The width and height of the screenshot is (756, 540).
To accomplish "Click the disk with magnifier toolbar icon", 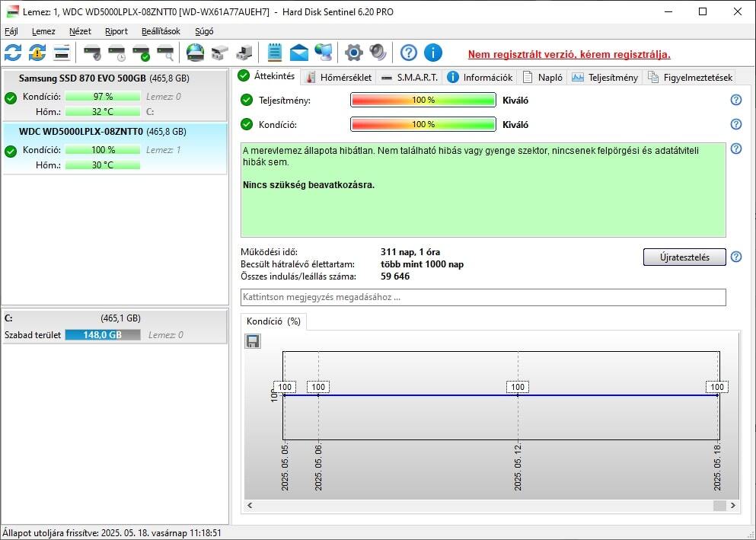I will [165, 53].
